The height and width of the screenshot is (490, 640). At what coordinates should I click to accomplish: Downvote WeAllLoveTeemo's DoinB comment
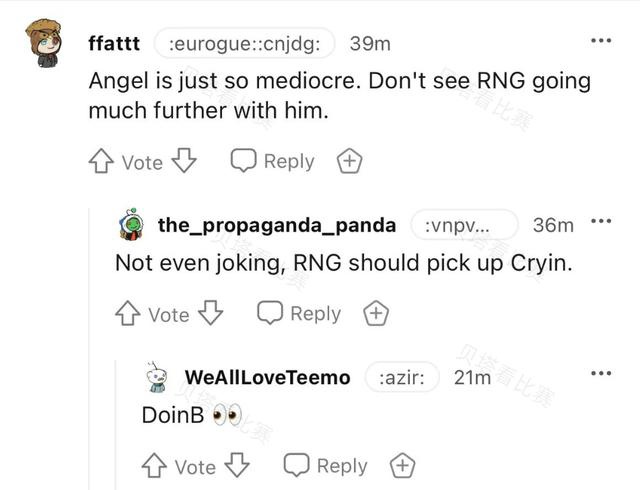point(237,465)
